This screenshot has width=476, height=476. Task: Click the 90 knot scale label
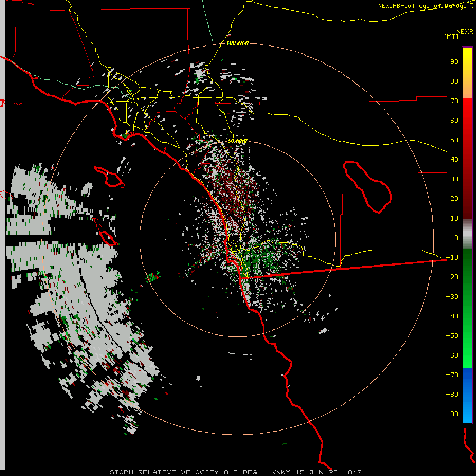click(x=454, y=62)
